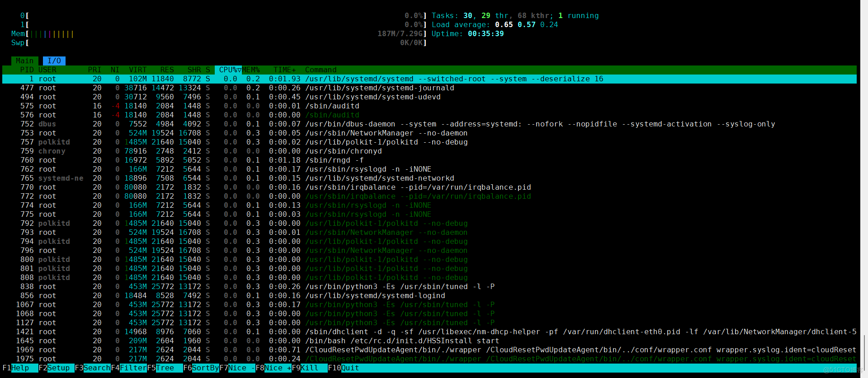
Task: Select the systemd-networkd process row
Action: coord(429,178)
